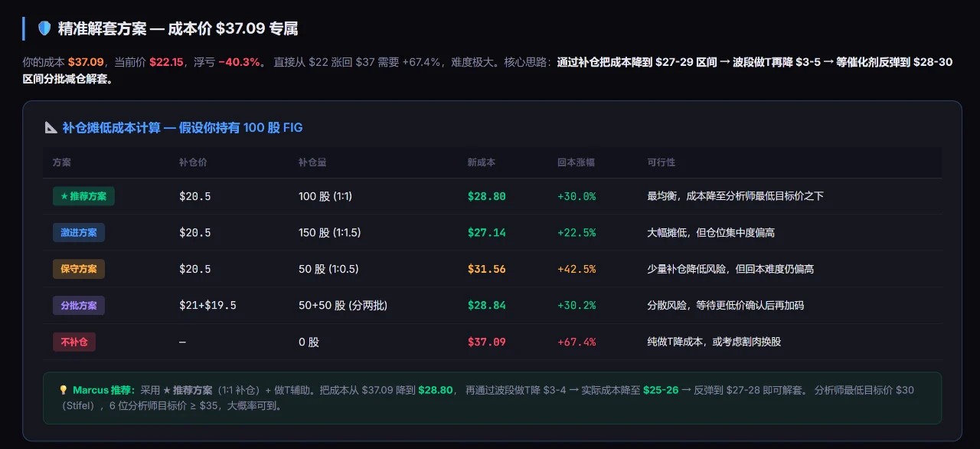Click orange $37.09 after 你的成本

point(86,62)
